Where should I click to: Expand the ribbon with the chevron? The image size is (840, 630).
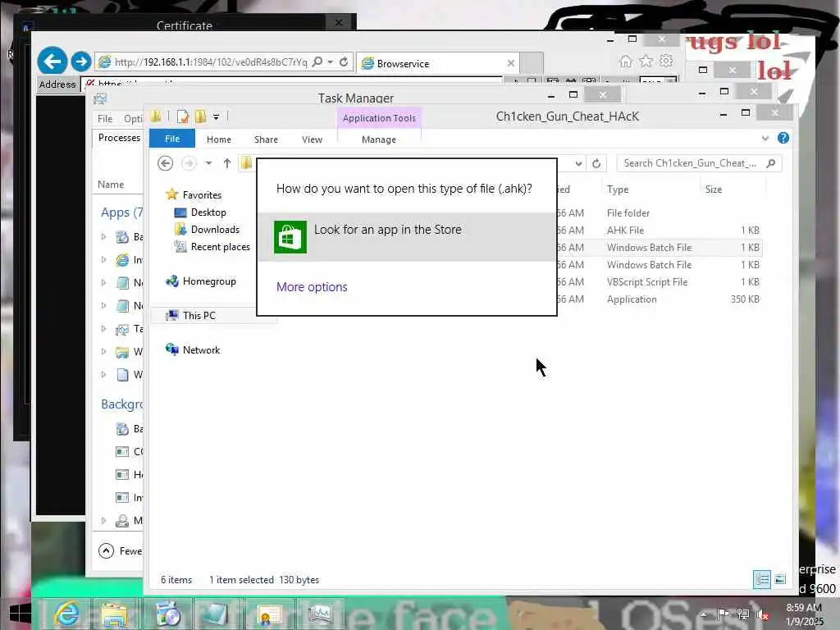coord(765,138)
